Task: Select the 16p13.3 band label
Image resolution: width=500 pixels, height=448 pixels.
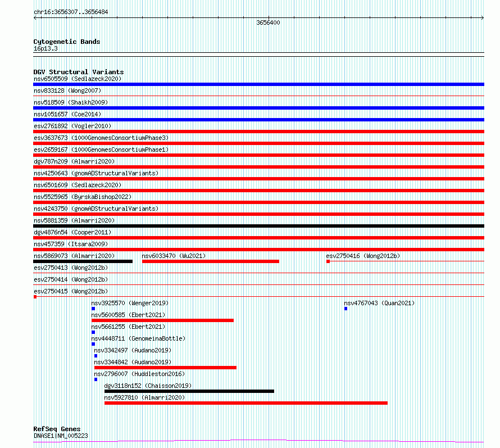Action: pos(46,49)
